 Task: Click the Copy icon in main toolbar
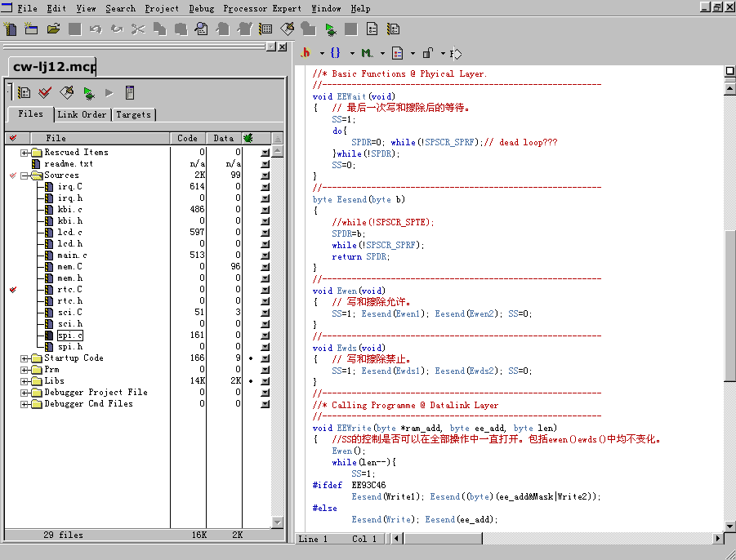(159, 29)
